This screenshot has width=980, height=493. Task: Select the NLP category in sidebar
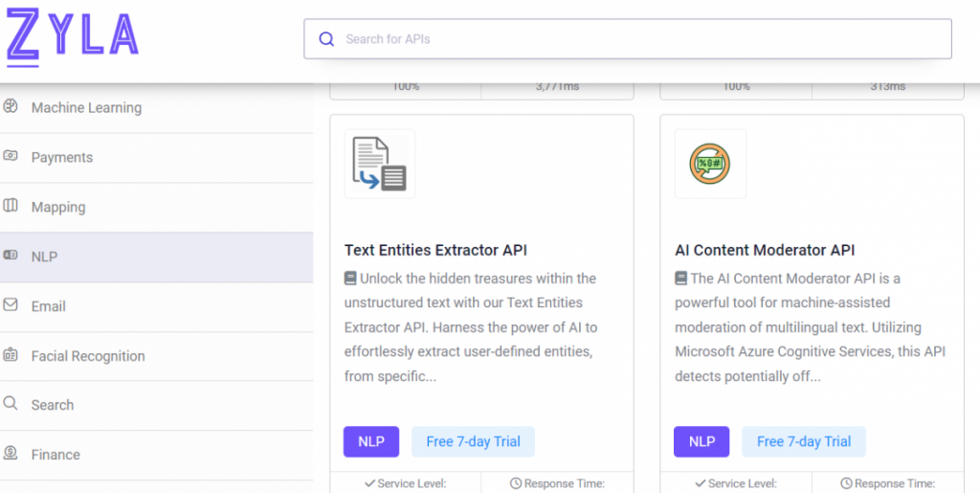coord(156,258)
